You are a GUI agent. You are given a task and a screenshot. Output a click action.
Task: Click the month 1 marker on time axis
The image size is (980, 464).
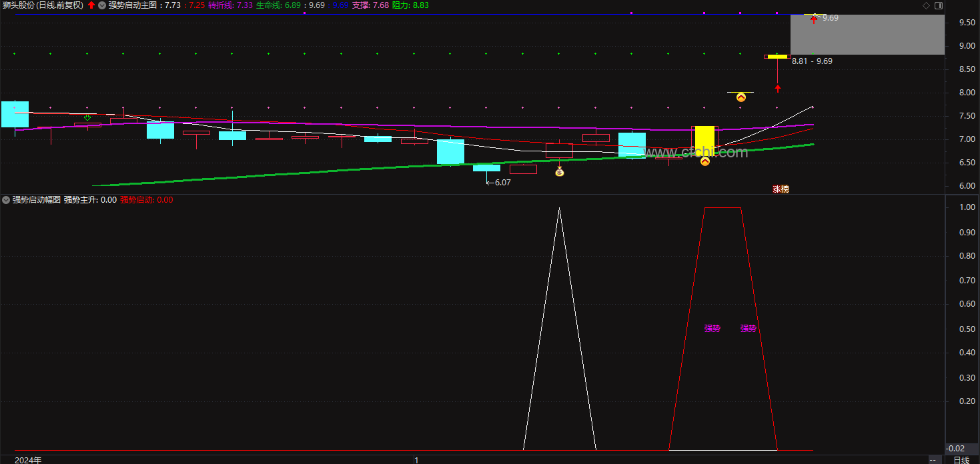[416, 460]
